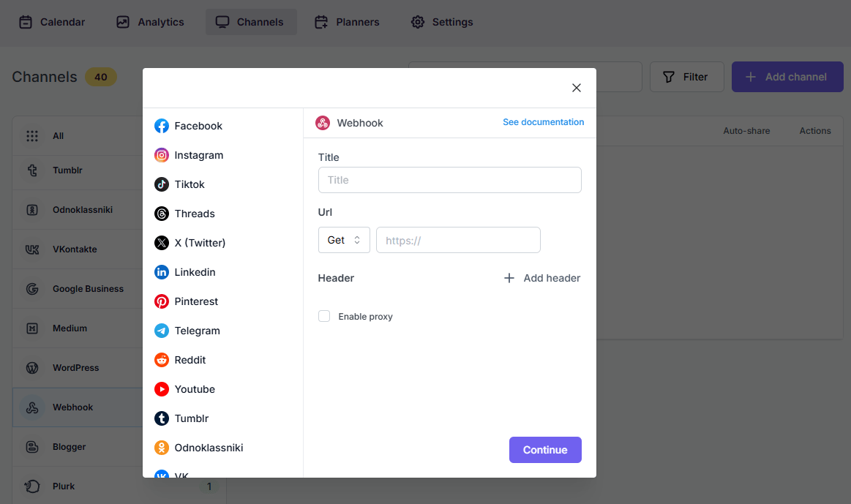The height and width of the screenshot is (504, 851).
Task: Click the Linkedin label in dialog
Action: (x=195, y=272)
